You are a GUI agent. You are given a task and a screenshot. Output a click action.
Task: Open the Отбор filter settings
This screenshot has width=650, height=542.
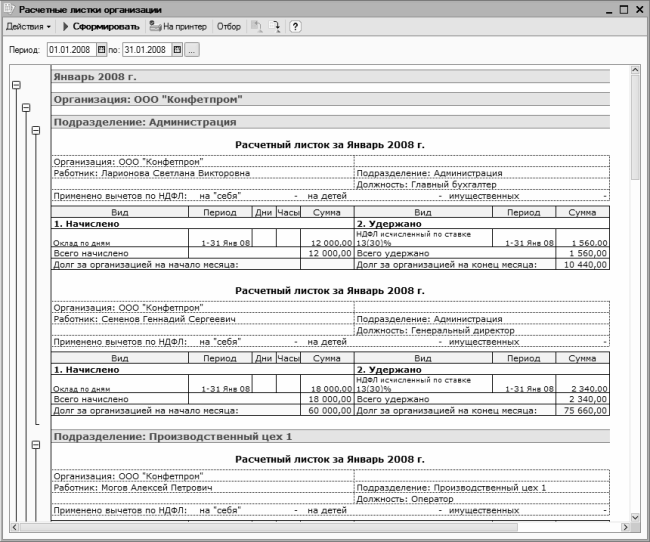pyautogui.click(x=229, y=26)
